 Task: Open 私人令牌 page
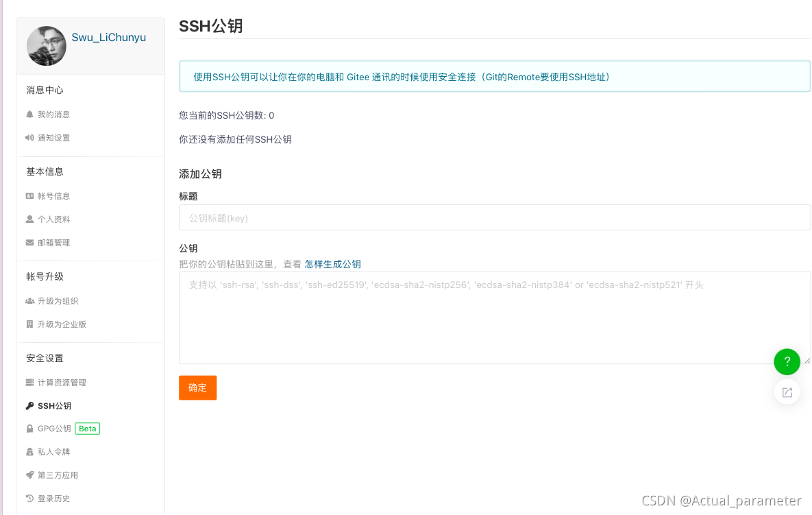[54, 452]
